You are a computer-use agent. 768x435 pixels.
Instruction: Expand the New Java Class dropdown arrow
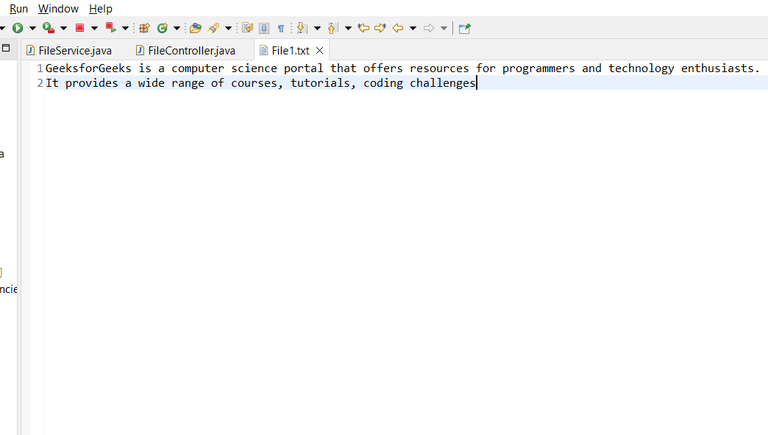[x=177, y=28]
